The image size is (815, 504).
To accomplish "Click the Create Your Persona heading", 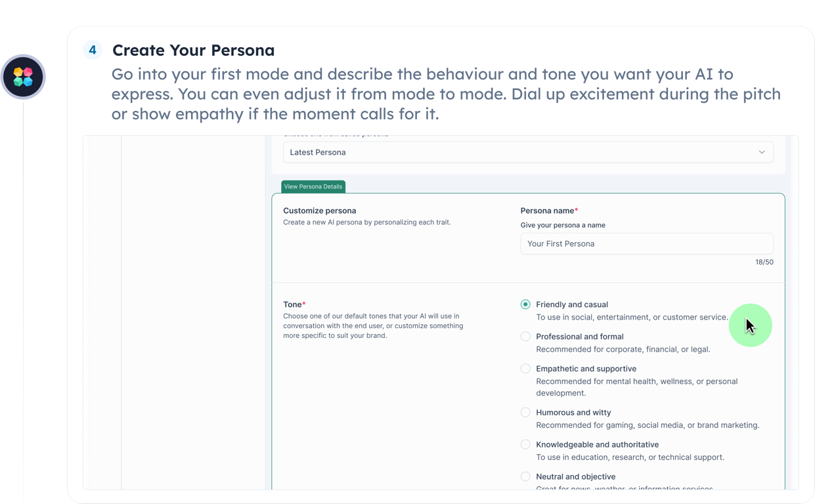I will 194,50.
